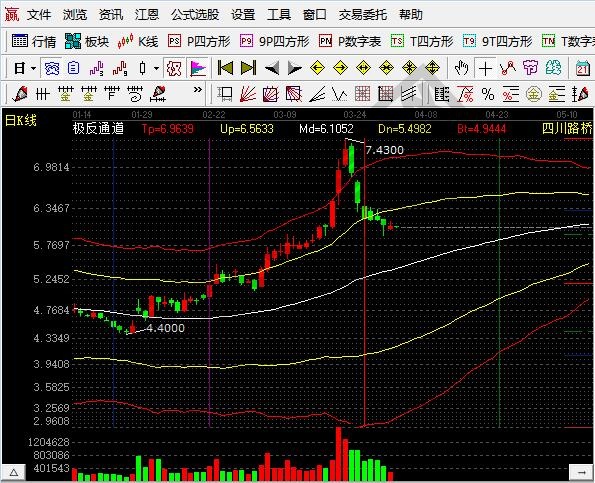This screenshot has width=595, height=483.
Task: Select the crosshair cursor tool
Action: click(485, 68)
